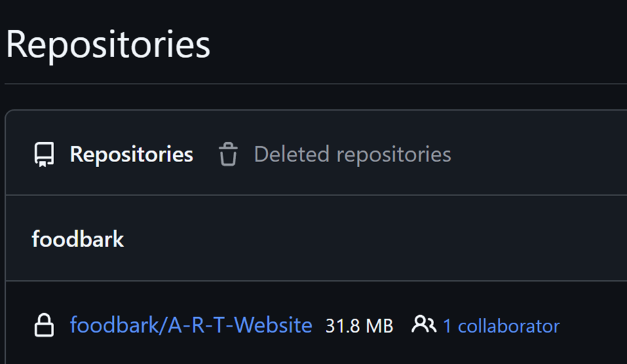Click the text Deleted in the tab

point(292,154)
